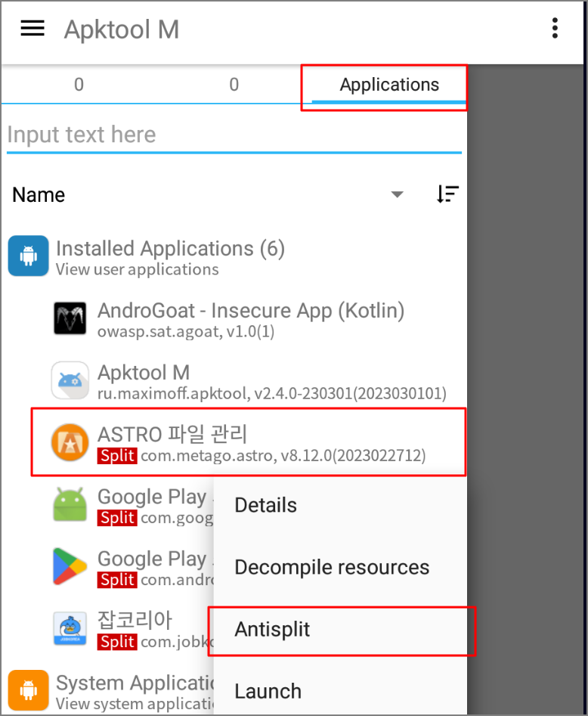
Task: Click the Split badge on com.metago.astro
Action: click(x=117, y=456)
